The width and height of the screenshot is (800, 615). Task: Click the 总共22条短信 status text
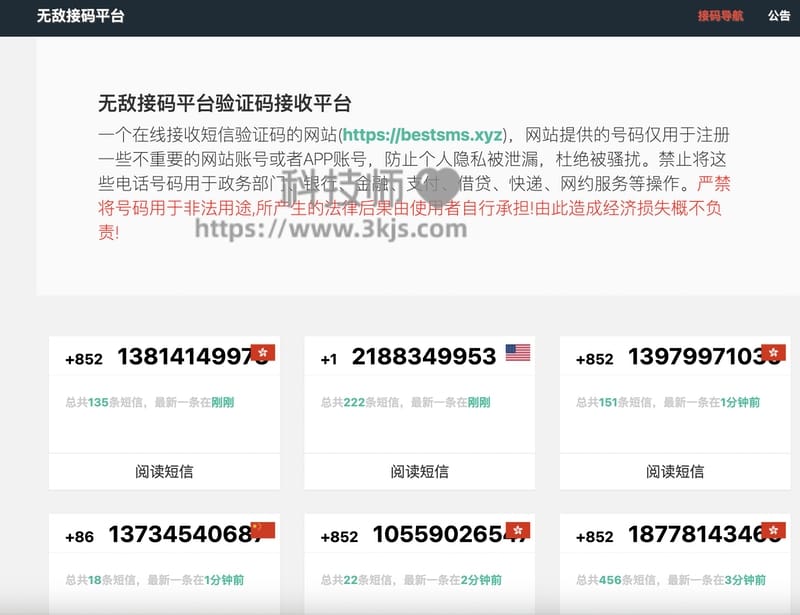411,580
